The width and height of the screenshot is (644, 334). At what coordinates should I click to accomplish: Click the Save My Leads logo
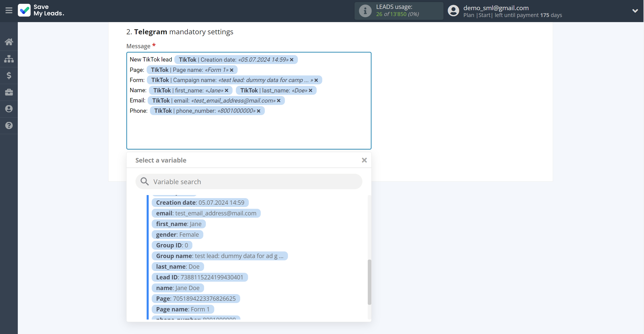click(x=41, y=10)
